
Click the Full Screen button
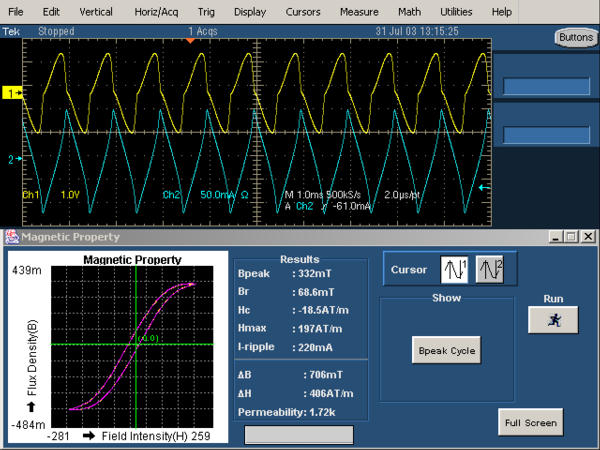[x=532, y=422]
